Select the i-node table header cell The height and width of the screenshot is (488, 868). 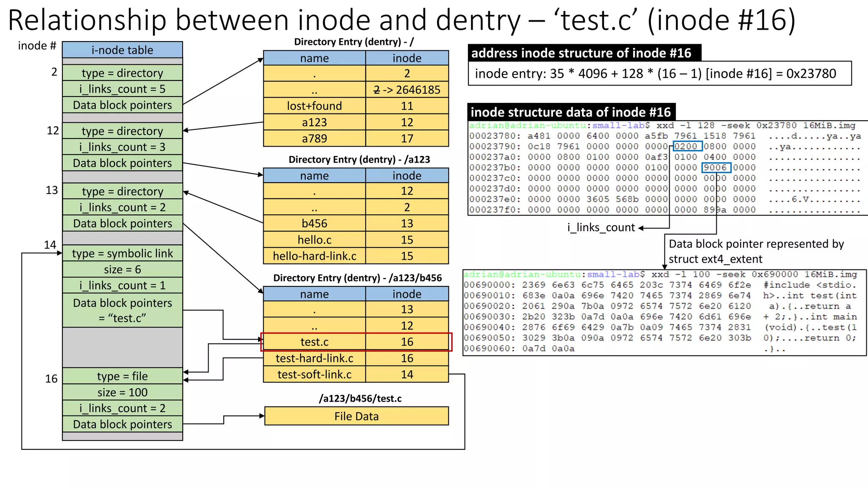pyautogui.click(x=122, y=50)
